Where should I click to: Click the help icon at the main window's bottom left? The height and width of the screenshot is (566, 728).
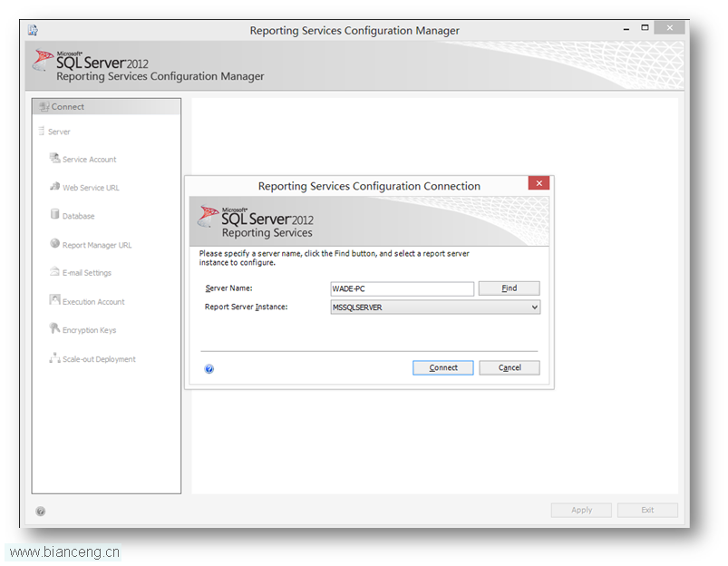tap(41, 512)
